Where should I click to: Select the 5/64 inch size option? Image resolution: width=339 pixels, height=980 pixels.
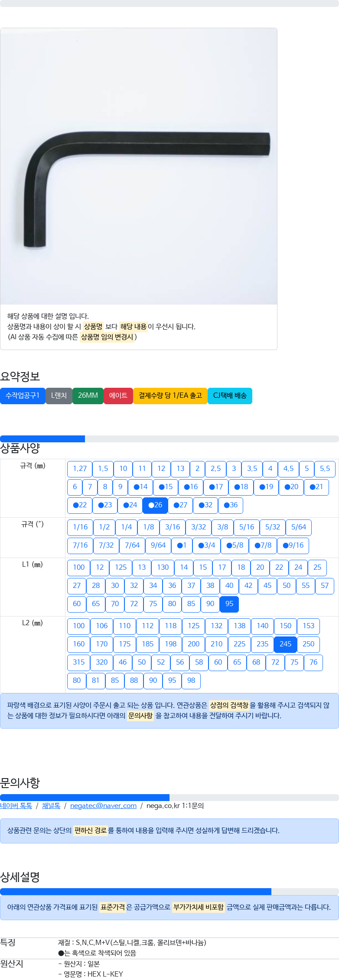pyautogui.click(x=299, y=527)
